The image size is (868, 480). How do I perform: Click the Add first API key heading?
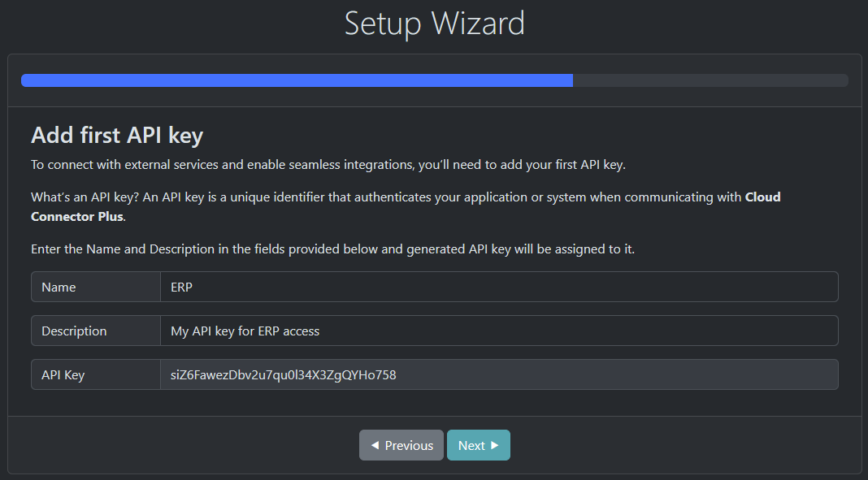(x=117, y=135)
